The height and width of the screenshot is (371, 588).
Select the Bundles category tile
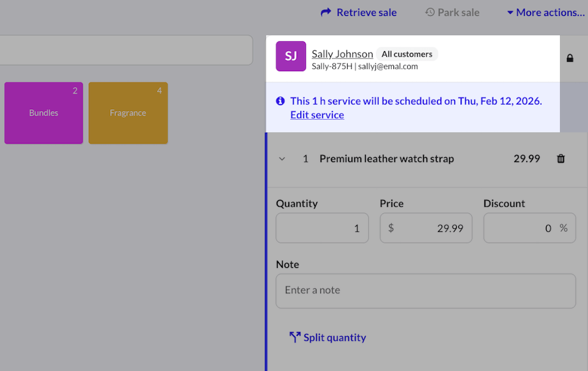coord(44,113)
